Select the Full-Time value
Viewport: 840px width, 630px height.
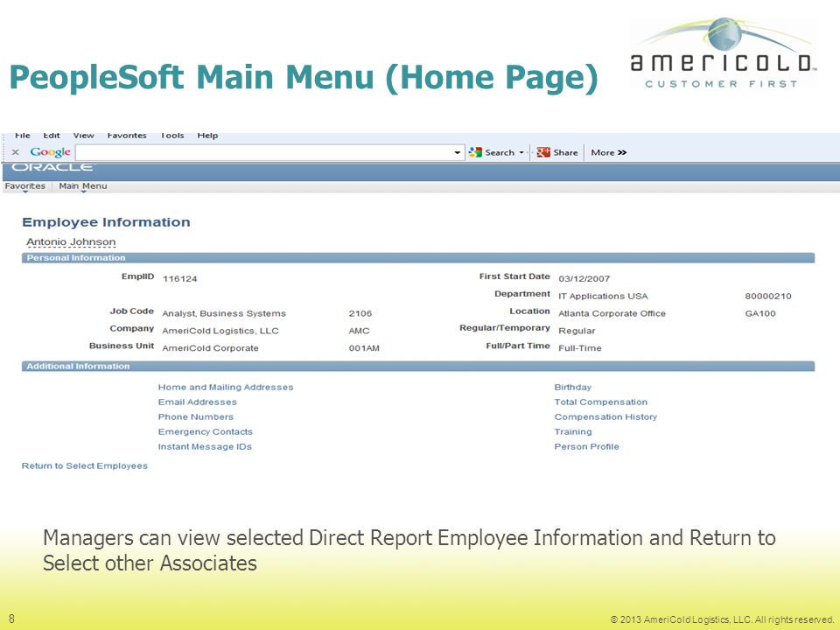(579, 348)
